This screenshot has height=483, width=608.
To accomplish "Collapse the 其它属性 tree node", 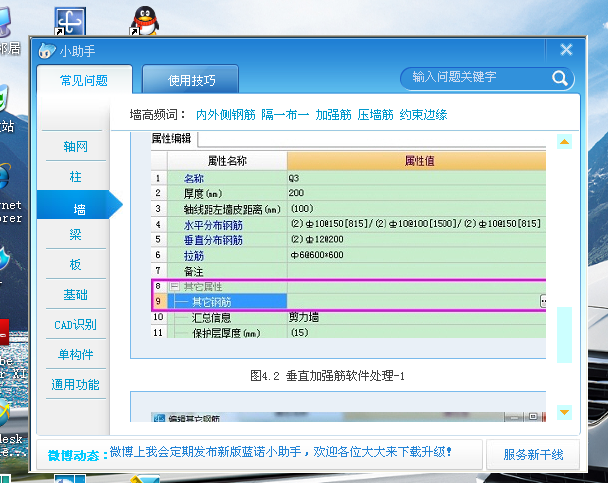I will [x=174, y=286].
